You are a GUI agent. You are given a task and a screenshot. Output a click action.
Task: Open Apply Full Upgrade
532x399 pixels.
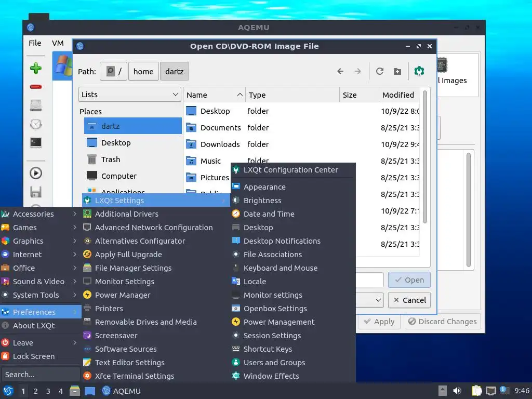tap(156, 255)
